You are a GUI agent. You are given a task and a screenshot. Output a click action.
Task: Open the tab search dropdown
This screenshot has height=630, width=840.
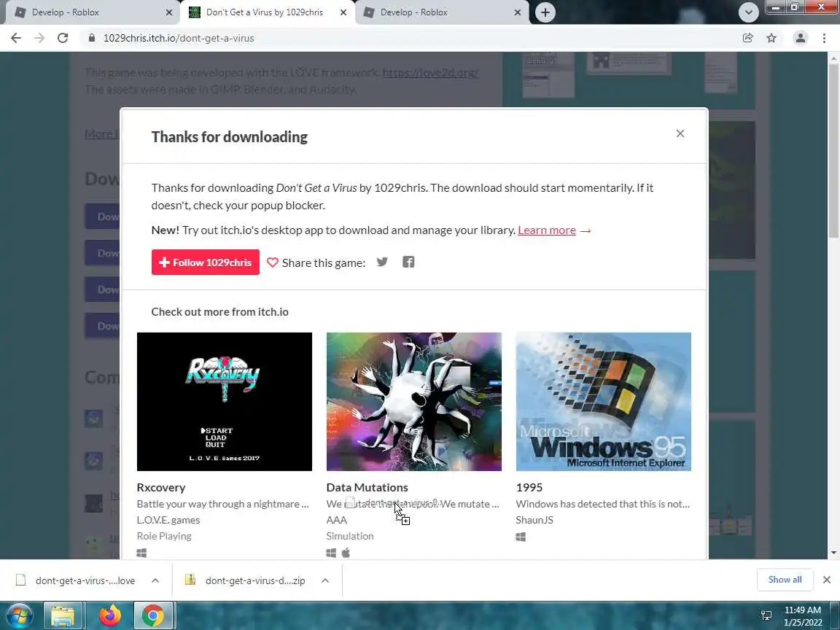click(x=748, y=12)
